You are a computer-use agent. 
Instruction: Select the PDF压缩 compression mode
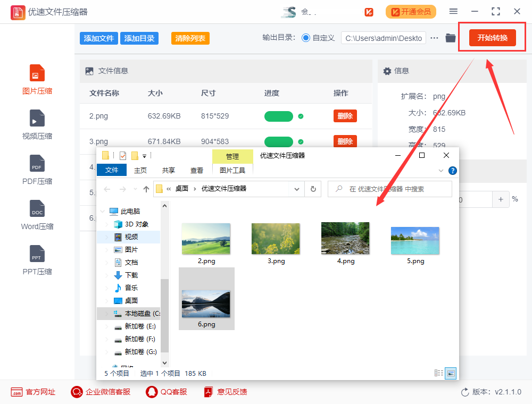click(37, 170)
